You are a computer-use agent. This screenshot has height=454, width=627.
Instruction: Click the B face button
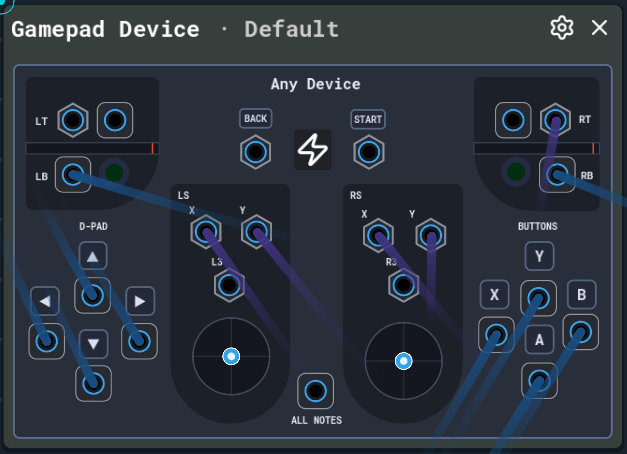(581, 295)
